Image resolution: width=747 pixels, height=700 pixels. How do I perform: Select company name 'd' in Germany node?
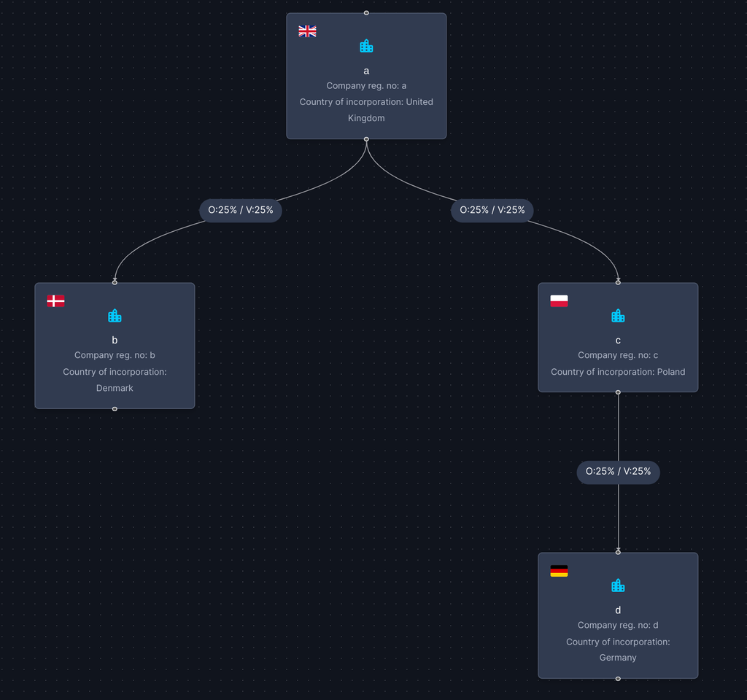pyautogui.click(x=618, y=610)
